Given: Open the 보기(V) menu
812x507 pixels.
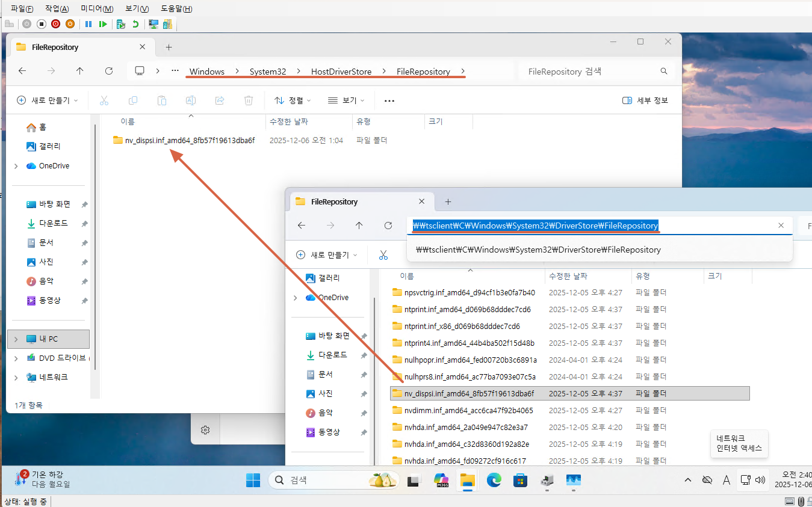Looking at the screenshot, I should click(x=137, y=8).
